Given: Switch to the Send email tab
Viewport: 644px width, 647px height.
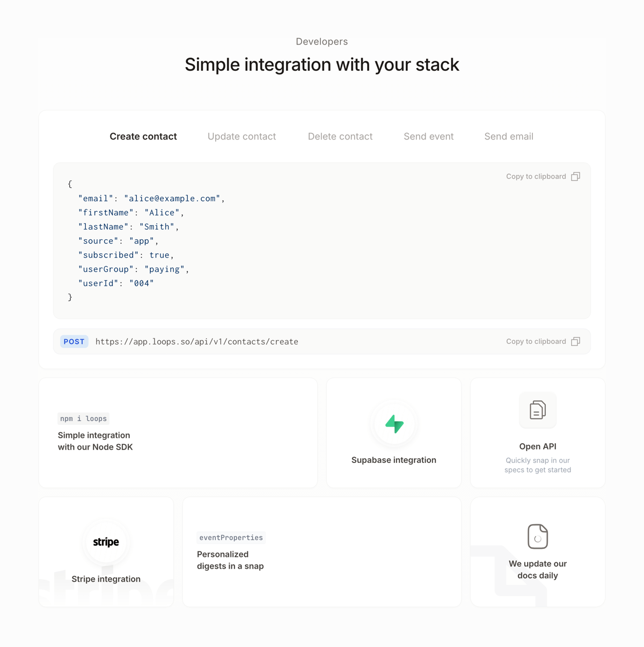Looking at the screenshot, I should point(508,136).
